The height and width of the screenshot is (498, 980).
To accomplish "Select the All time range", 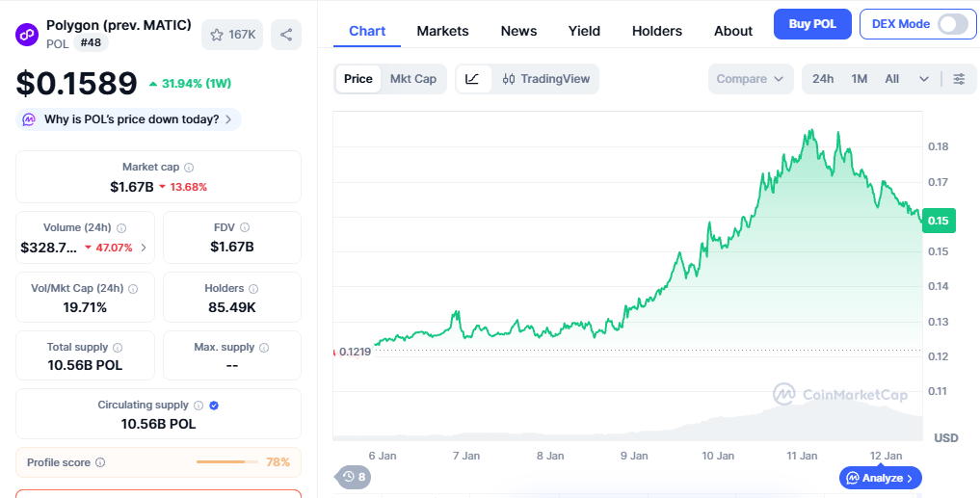I will pos(892,79).
